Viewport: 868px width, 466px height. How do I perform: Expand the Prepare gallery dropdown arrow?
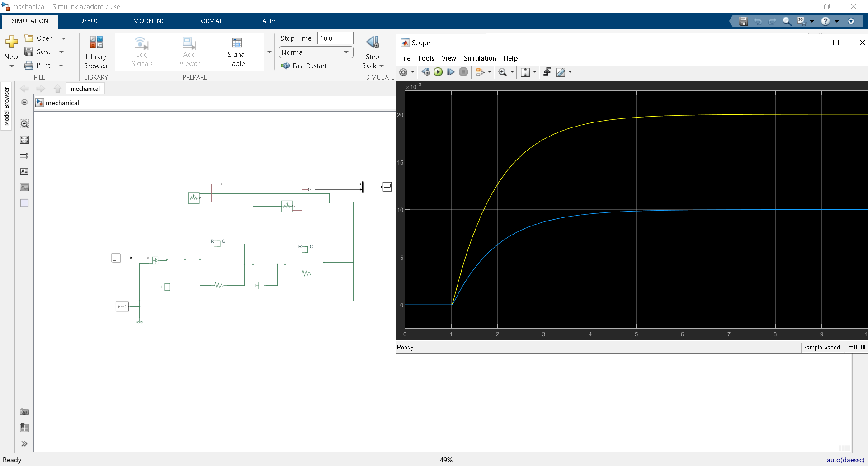pos(269,52)
